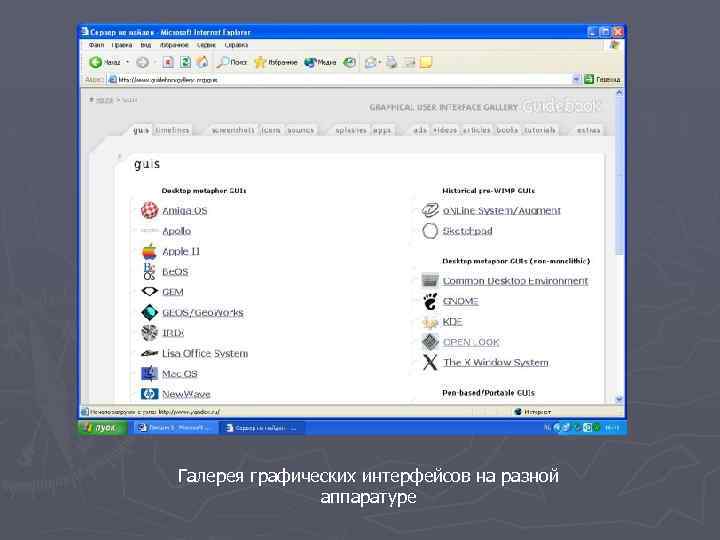
Task: Click the red Stop loading icon
Action: [x=168, y=62]
